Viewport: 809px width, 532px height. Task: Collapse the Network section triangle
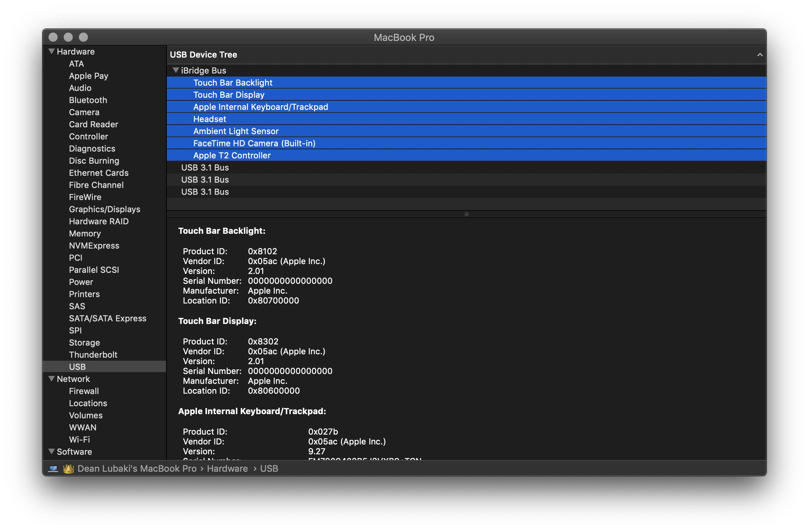point(52,379)
